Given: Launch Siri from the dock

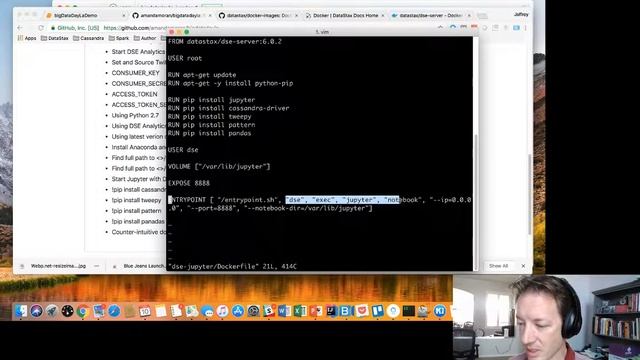Looking at the screenshot, I should (x=36, y=311).
